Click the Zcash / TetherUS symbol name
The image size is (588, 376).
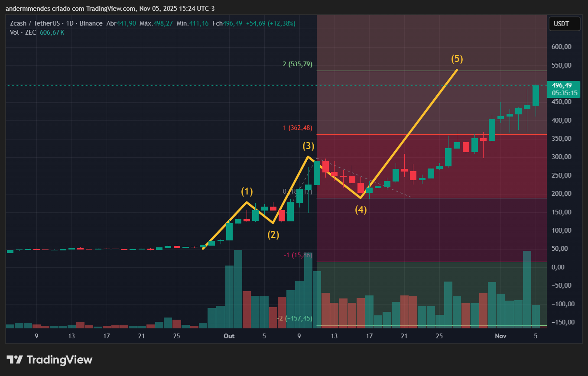pyautogui.click(x=35, y=23)
